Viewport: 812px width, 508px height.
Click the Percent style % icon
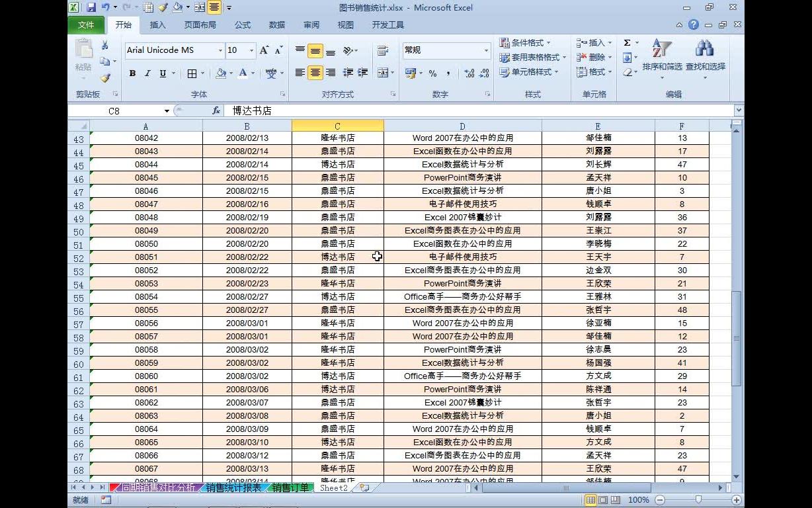click(433, 73)
